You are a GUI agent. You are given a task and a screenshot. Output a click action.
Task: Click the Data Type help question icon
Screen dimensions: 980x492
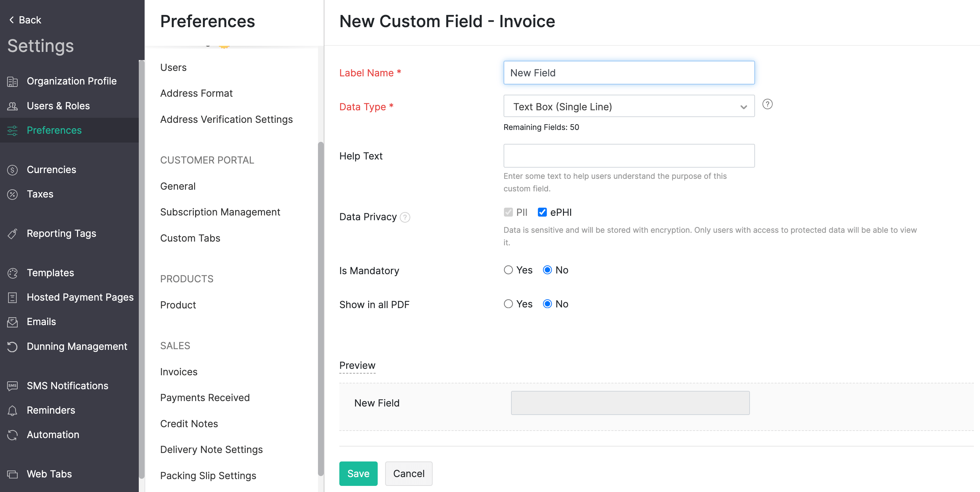pos(767,104)
